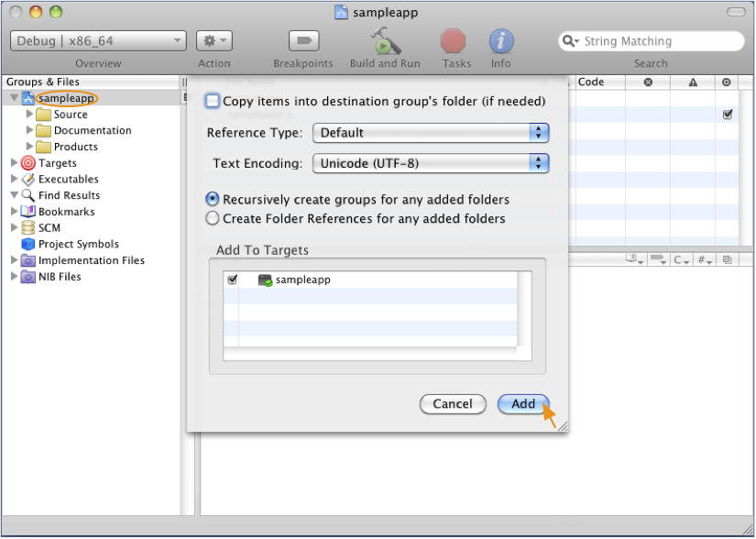The height and width of the screenshot is (539, 756).
Task: Collapse the Find Results disclosure triangle
Action: 15,195
